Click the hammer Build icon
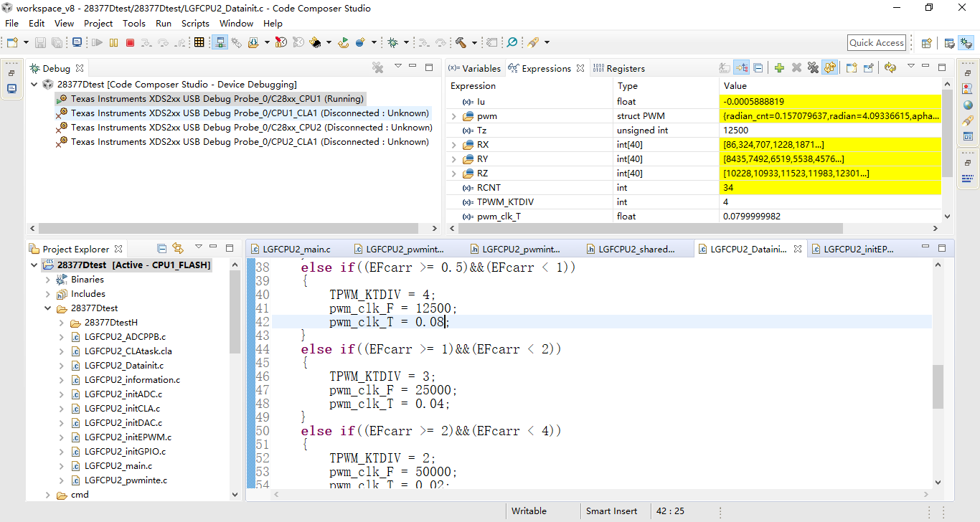Image resolution: width=980 pixels, height=522 pixels. click(x=461, y=43)
